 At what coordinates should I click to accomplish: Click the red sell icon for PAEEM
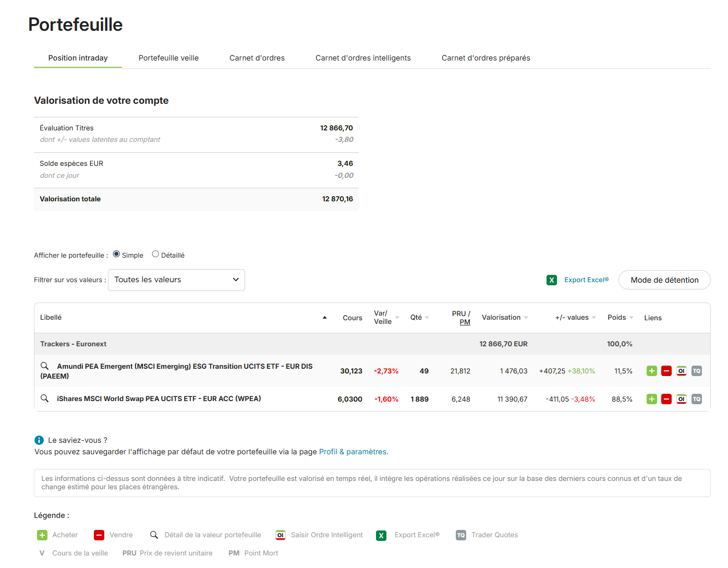[x=666, y=371]
